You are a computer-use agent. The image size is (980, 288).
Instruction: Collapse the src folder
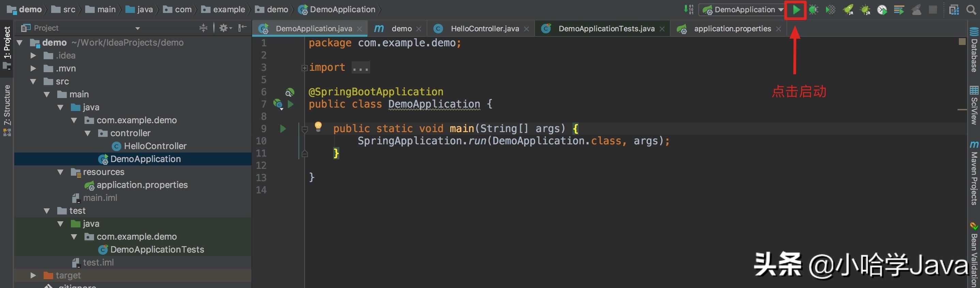pos(33,81)
